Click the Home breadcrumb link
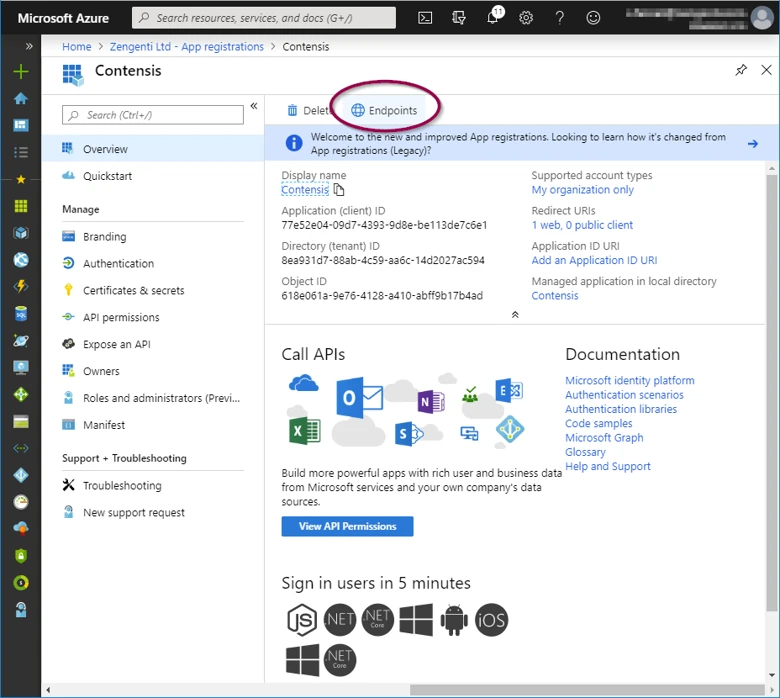The width and height of the screenshot is (780, 698). coord(77,46)
